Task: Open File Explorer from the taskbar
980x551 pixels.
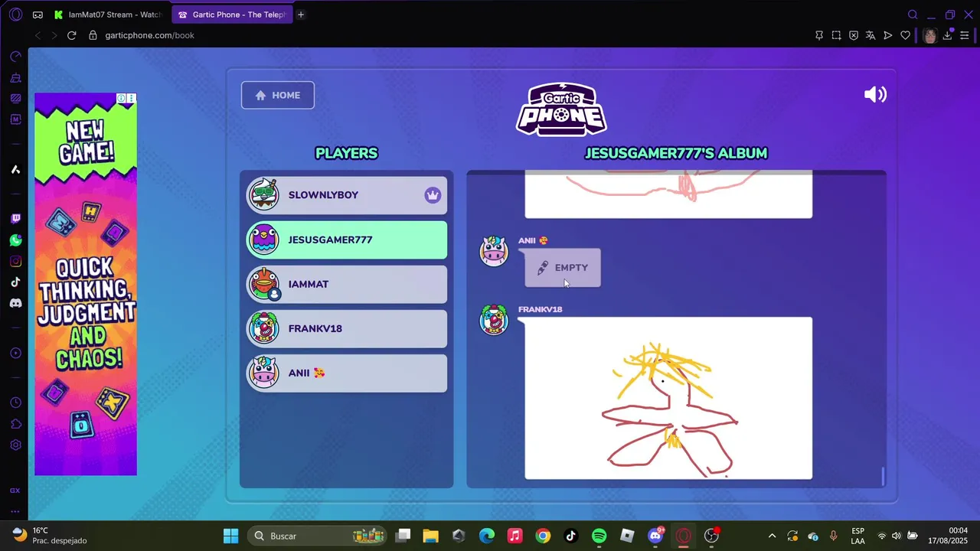Action: pyautogui.click(x=430, y=536)
